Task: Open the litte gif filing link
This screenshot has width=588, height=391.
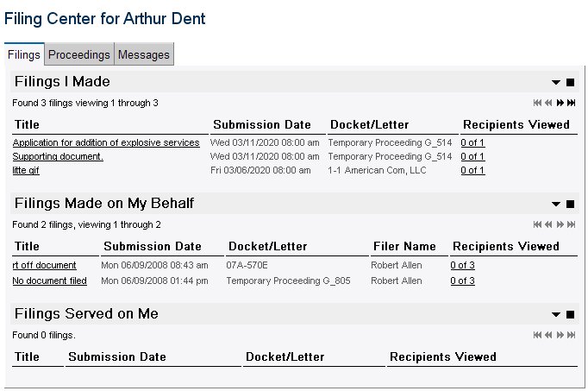Action: [x=26, y=170]
